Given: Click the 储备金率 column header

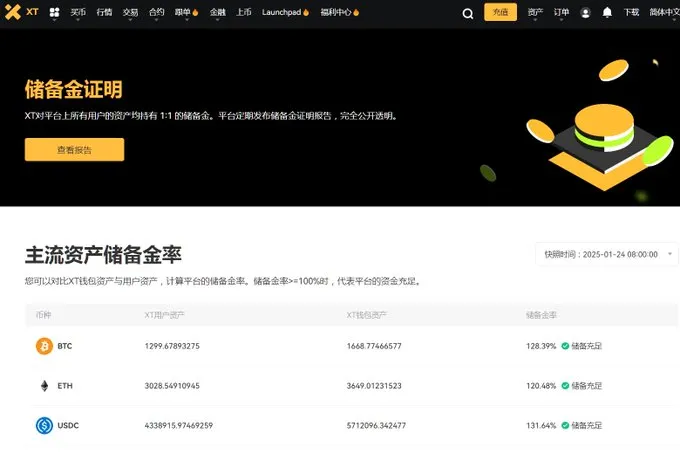Looking at the screenshot, I should click(x=541, y=315).
